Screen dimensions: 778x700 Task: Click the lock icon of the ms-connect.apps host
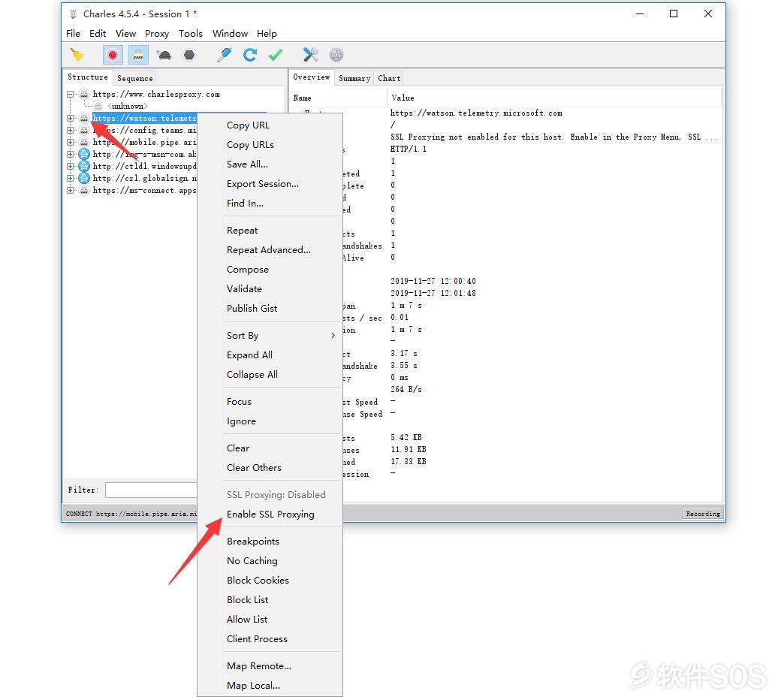84,190
